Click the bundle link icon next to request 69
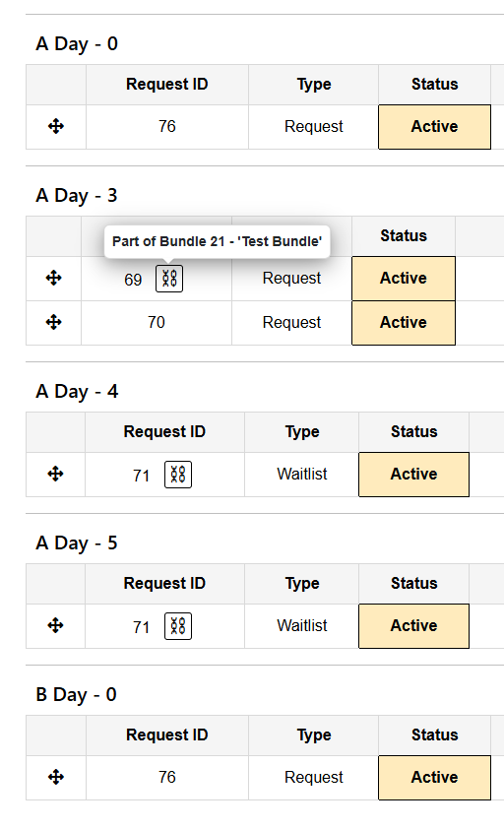The width and height of the screenshot is (504, 830). point(169,279)
